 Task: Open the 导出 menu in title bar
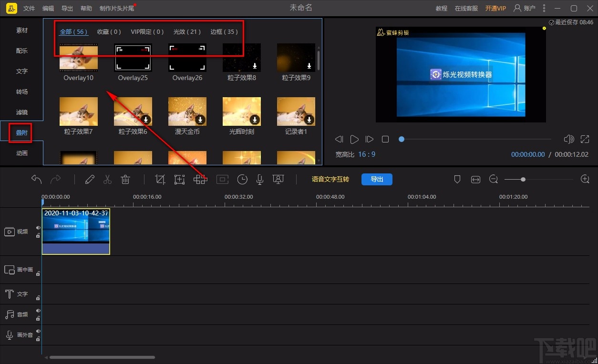tap(67, 9)
